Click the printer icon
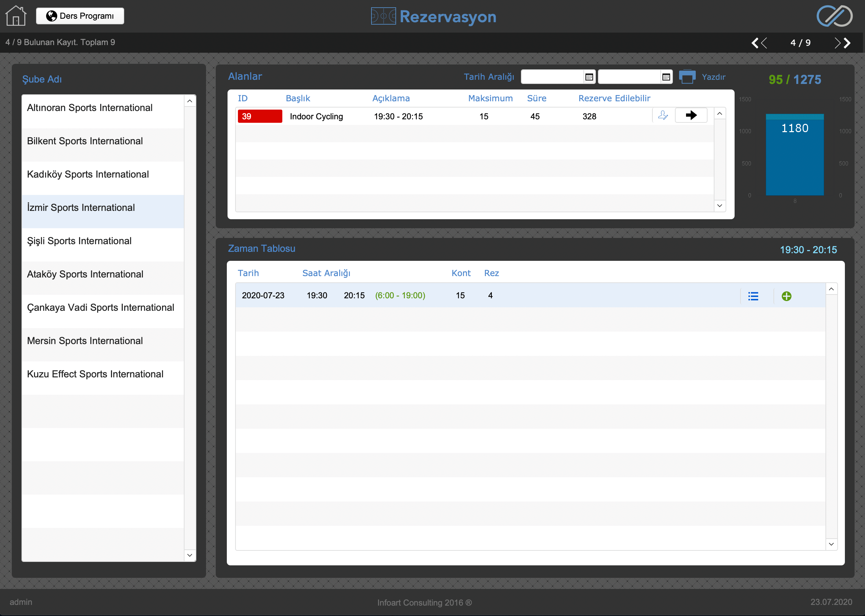Screen dimensions: 865x616 687,77
